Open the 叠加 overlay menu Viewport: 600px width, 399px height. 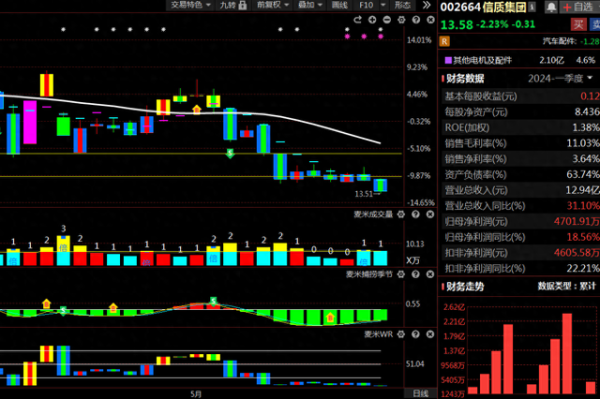click(310, 5)
